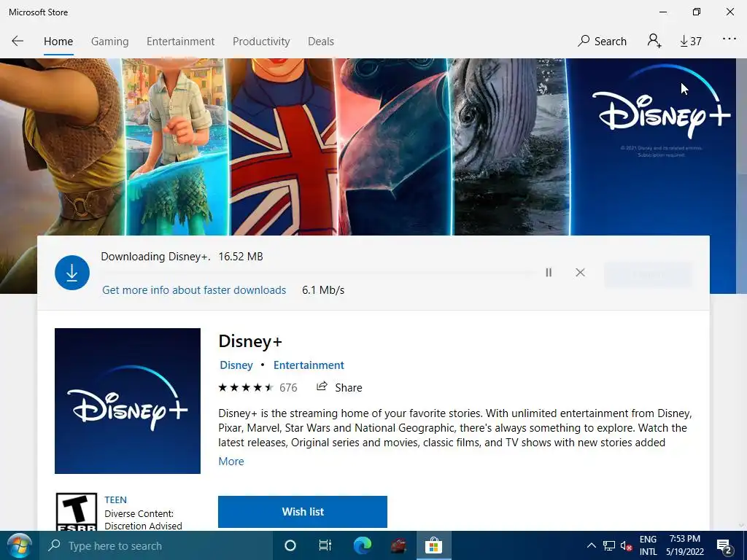This screenshot has height=560, width=747.
Task: Share the Disney+ app
Action: click(x=339, y=387)
